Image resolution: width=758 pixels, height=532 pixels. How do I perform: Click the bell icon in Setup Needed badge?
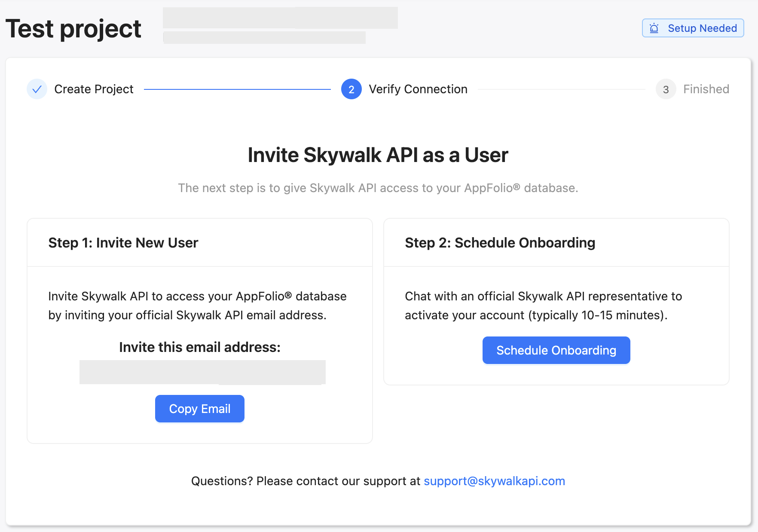click(x=654, y=28)
